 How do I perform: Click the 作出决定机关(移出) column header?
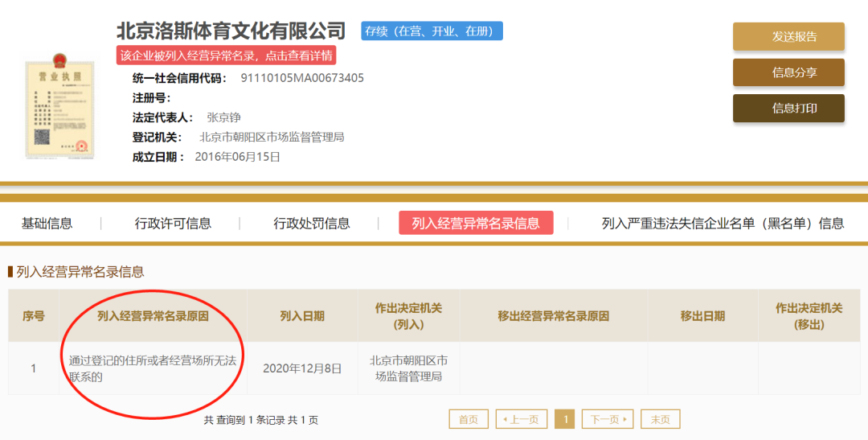[809, 316]
